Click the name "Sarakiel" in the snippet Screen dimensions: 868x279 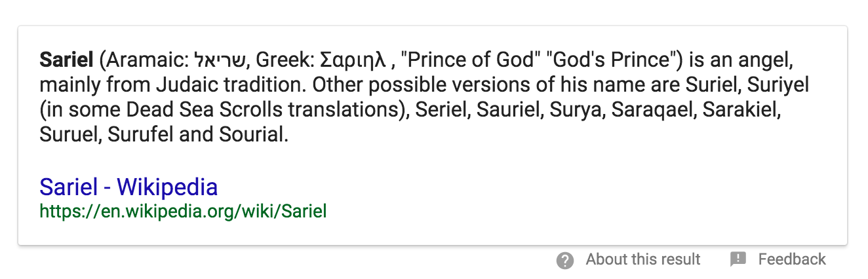[738, 110]
